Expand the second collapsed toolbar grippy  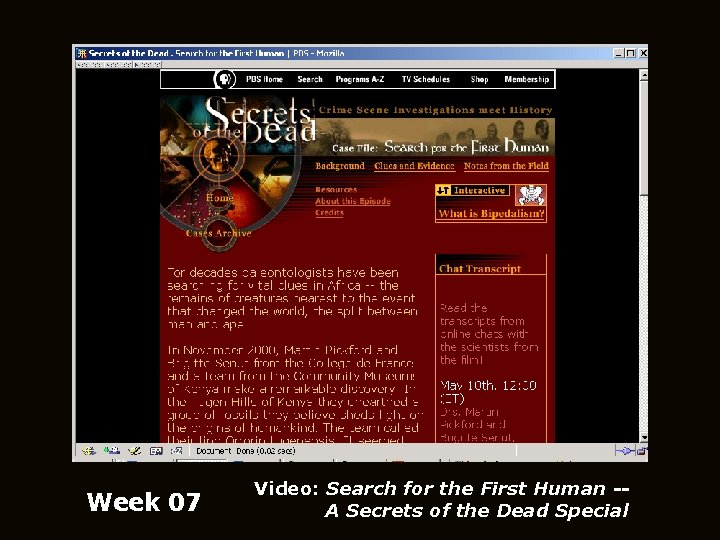click(118, 65)
